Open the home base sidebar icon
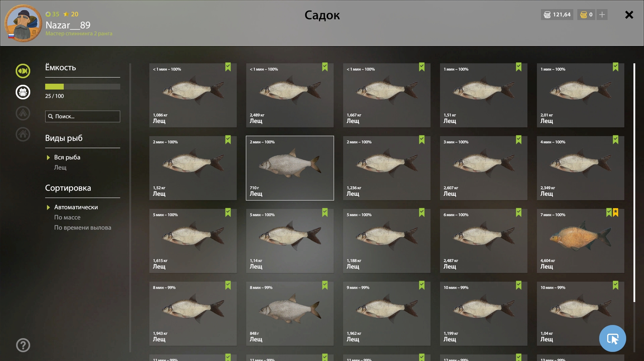The width and height of the screenshot is (644, 361). [x=23, y=134]
